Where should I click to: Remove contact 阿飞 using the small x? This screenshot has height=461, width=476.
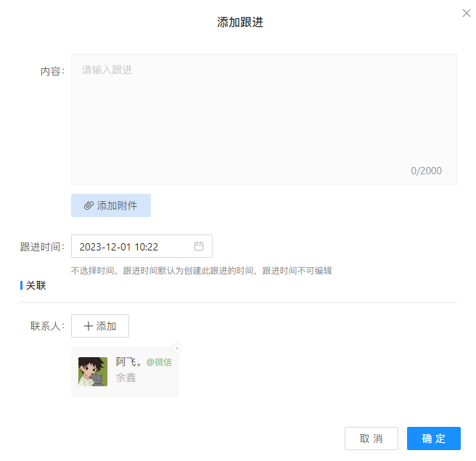click(x=177, y=348)
